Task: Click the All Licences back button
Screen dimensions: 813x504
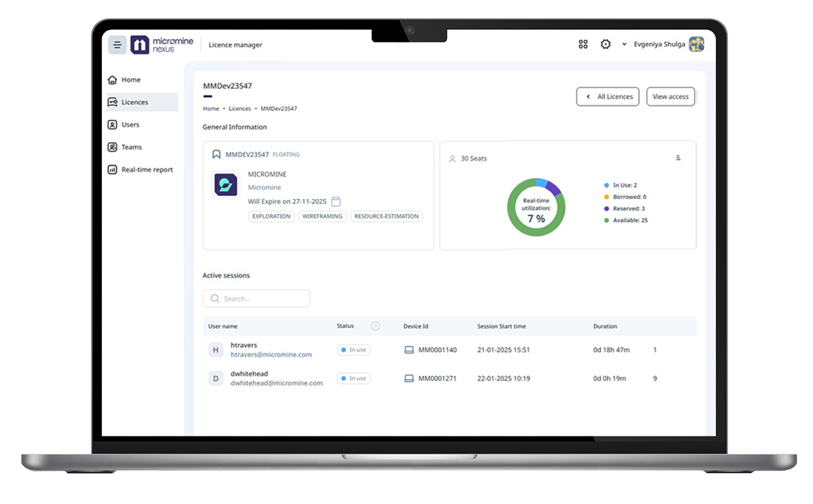Action: click(608, 97)
